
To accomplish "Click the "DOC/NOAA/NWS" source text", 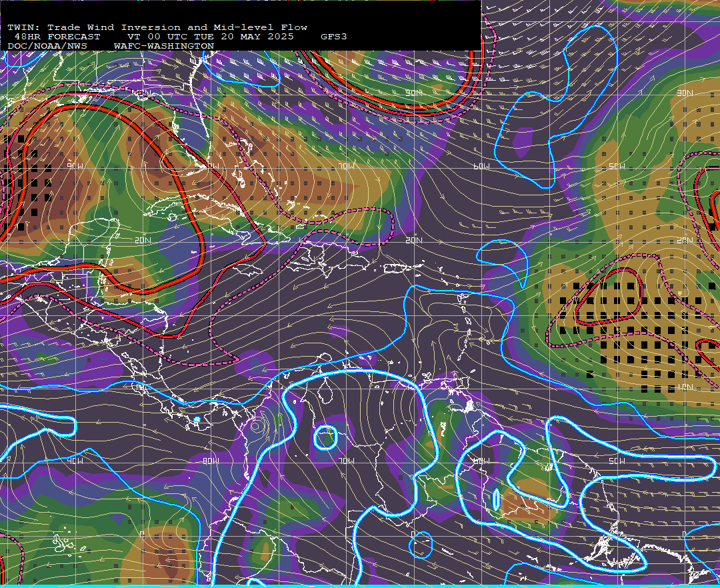I will pyautogui.click(x=47, y=47).
